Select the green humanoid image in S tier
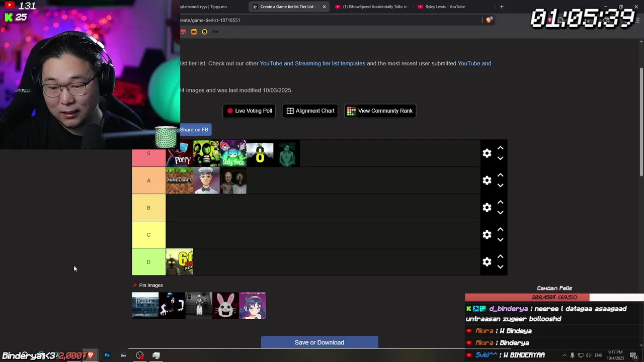This screenshot has height=362, width=644. click(x=287, y=153)
